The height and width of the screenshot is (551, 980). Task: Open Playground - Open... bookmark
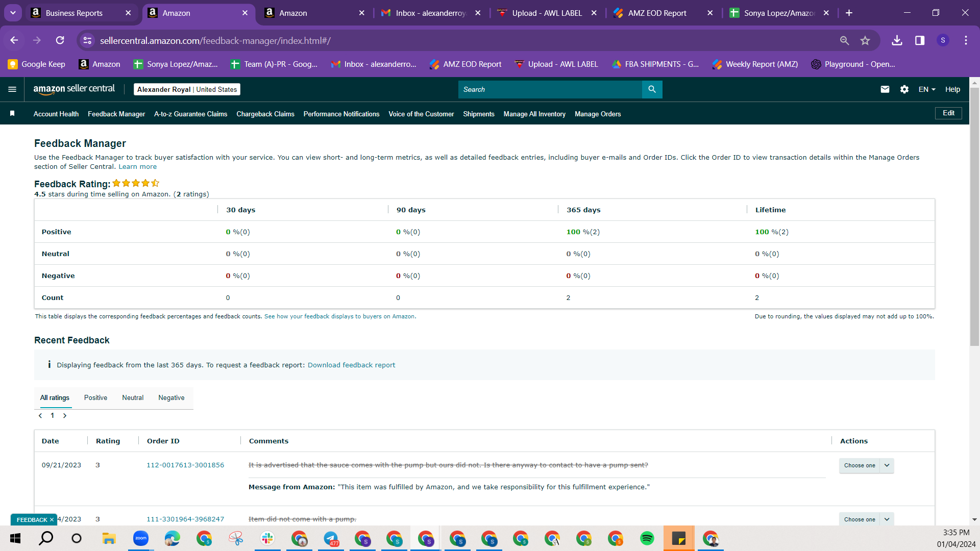point(853,64)
